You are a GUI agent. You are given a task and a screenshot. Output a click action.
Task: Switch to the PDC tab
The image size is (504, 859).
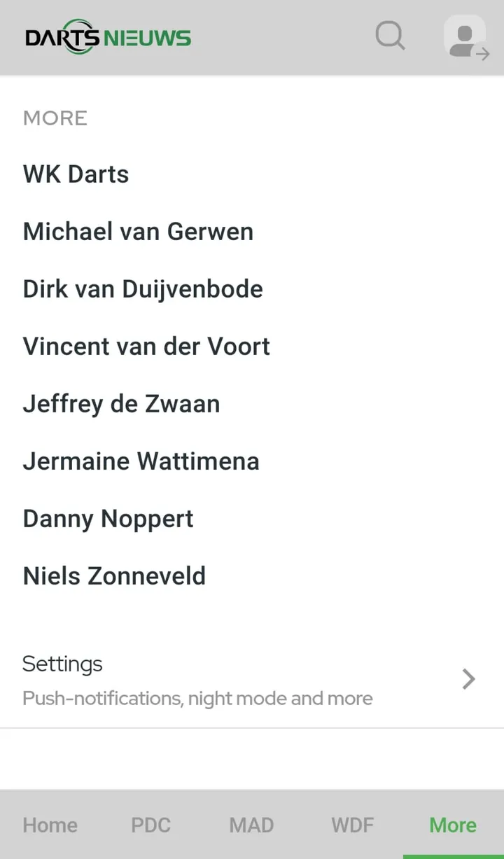tap(150, 825)
